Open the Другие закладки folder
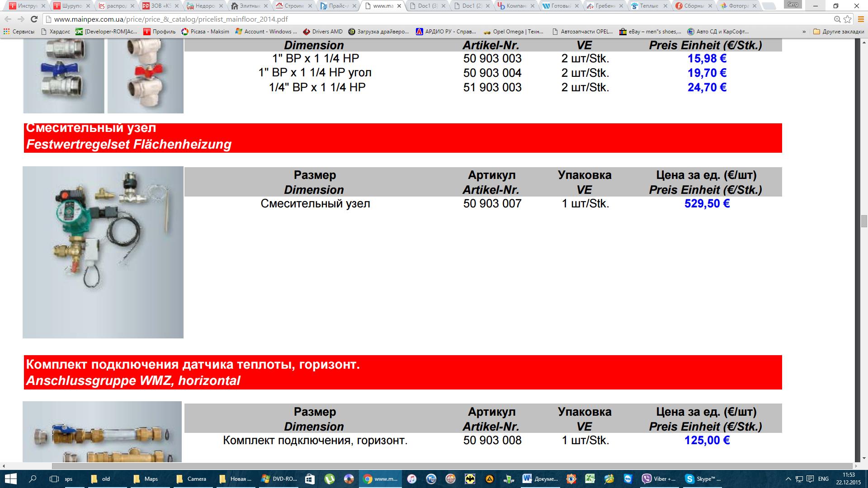Image resolution: width=868 pixels, height=488 pixels. click(839, 32)
